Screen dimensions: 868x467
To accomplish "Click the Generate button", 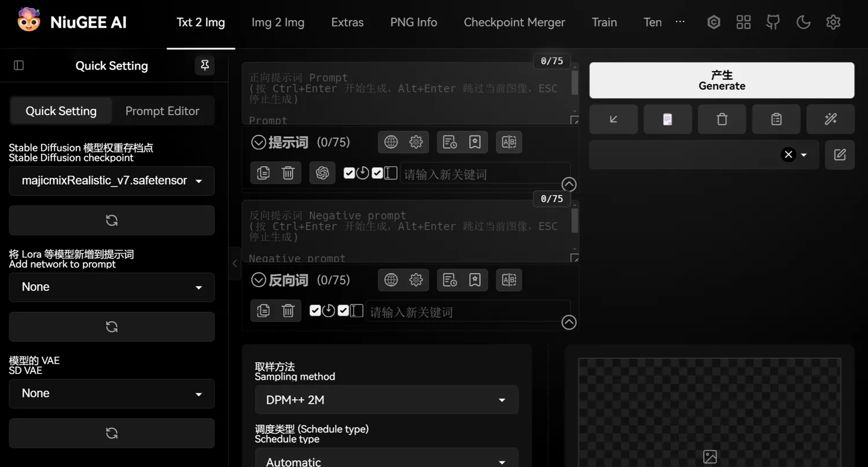I will point(722,80).
